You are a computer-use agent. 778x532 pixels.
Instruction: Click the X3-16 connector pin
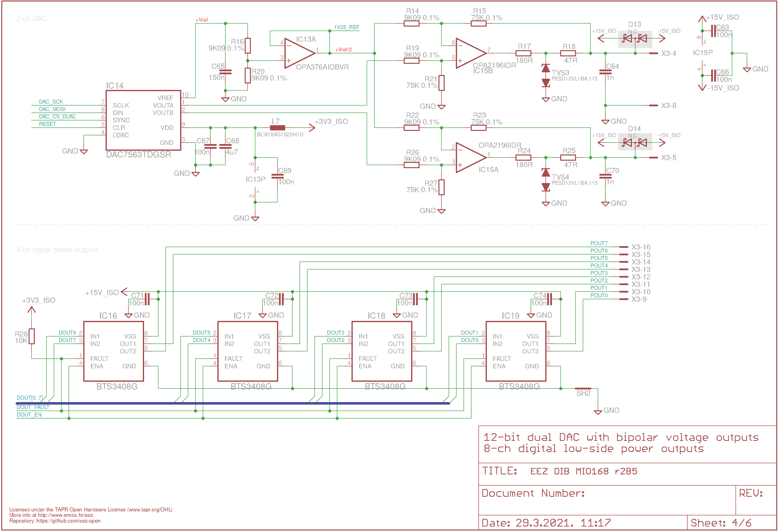tap(624, 247)
